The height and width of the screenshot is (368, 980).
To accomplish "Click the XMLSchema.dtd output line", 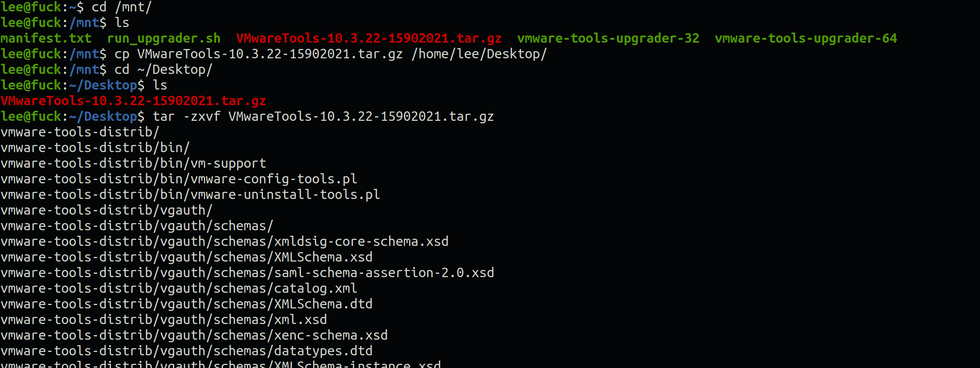I will pos(187,304).
